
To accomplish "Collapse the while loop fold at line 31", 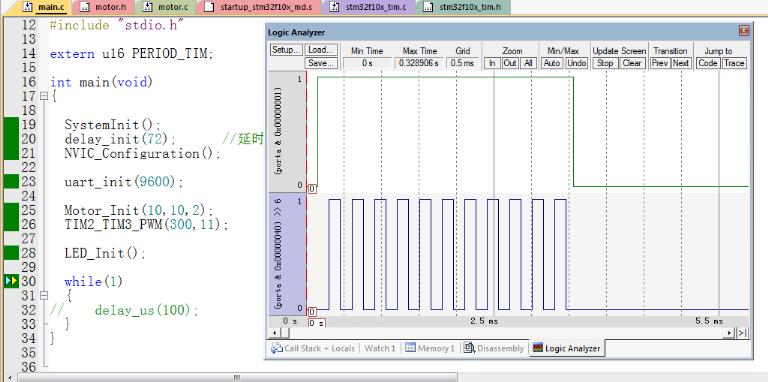I will pos(44,295).
